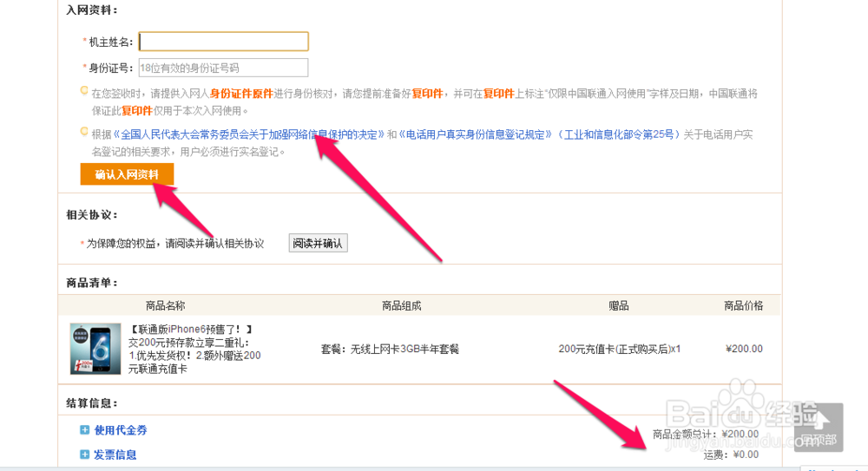868x471 pixels.
Task: Select the 商品价格 column header
Action: click(x=744, y=305)
